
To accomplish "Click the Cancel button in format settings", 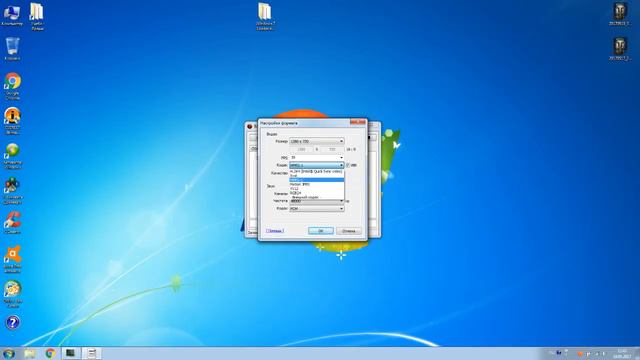I will (x=349, y=231).
